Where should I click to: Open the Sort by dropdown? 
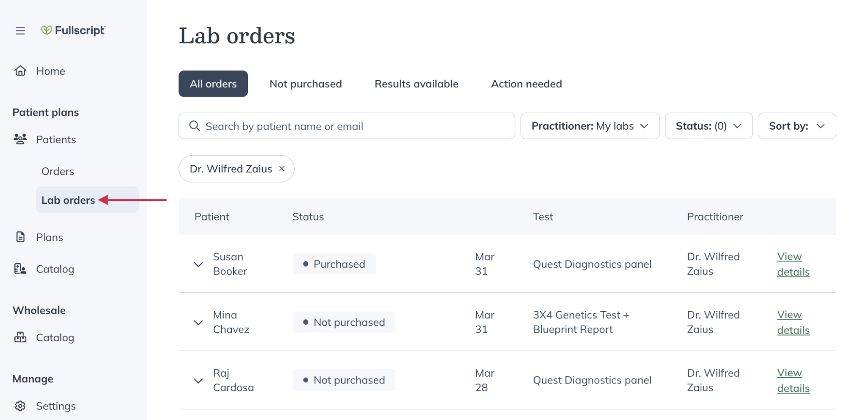(796, 125)
